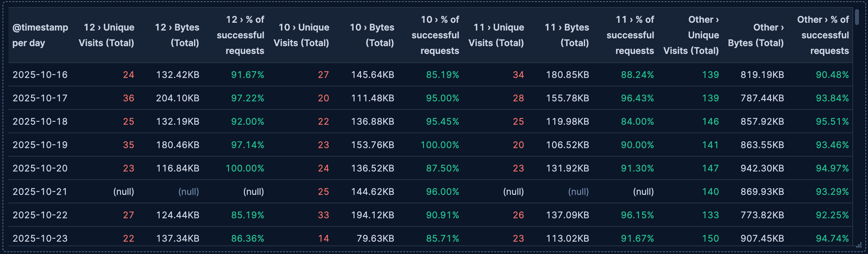Select the 2025-10-20 row's 100.00% cell

[245, 168]
